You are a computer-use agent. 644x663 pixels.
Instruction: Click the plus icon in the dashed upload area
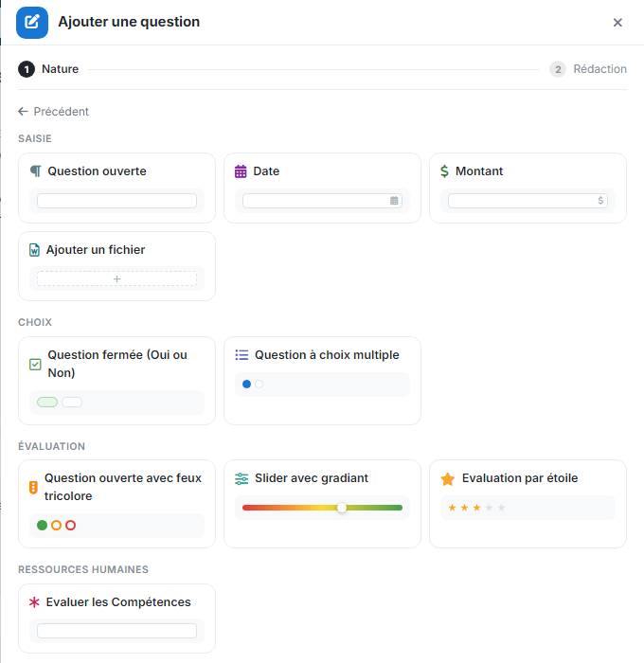click(x=116, y=278)
